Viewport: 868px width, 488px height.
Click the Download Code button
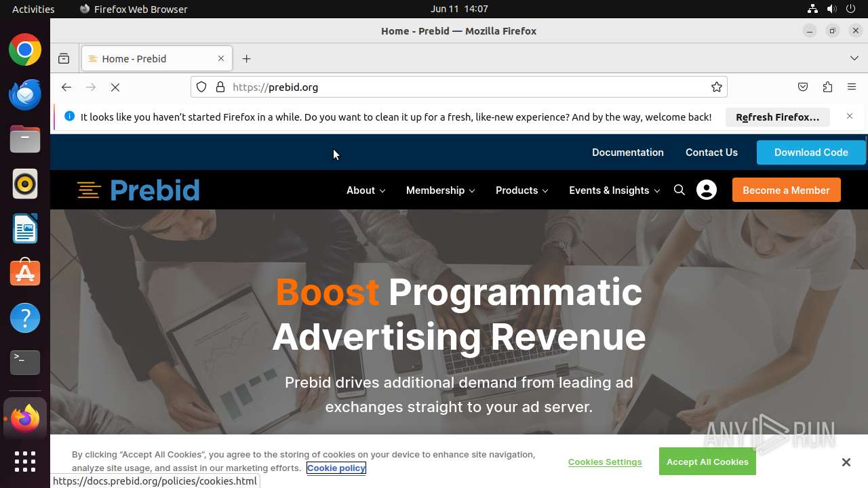(811, 152)
